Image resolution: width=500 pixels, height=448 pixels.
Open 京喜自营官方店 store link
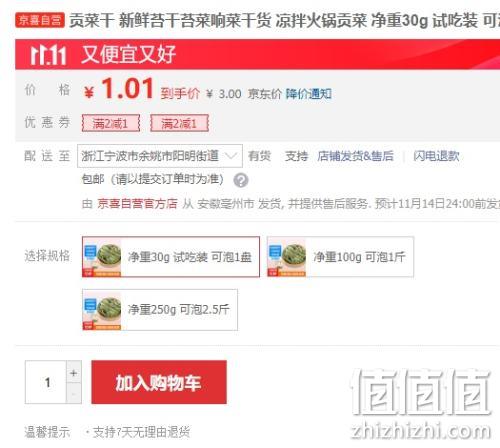pyautogui.click(x=137, y=203)
